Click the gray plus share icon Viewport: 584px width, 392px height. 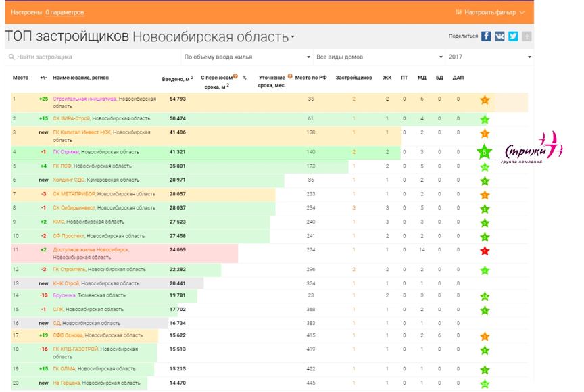[x=527, y=36]
